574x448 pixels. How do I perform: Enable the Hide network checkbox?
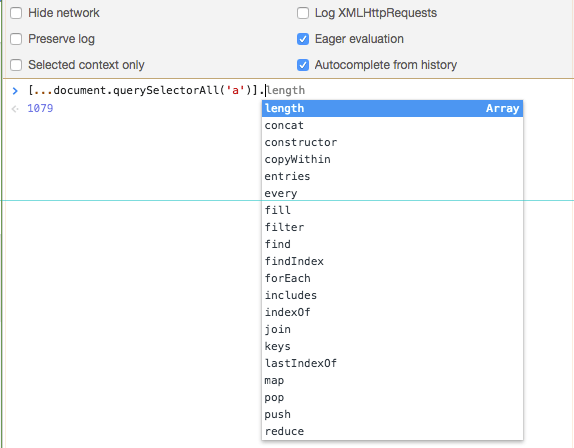coord(16,13)
